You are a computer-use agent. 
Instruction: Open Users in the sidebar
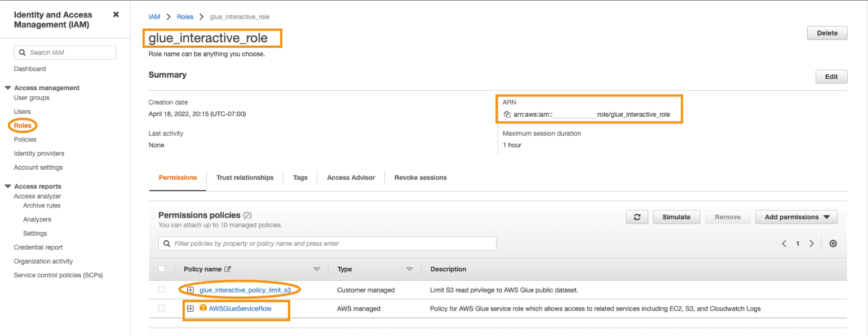[x=23, y=112]
